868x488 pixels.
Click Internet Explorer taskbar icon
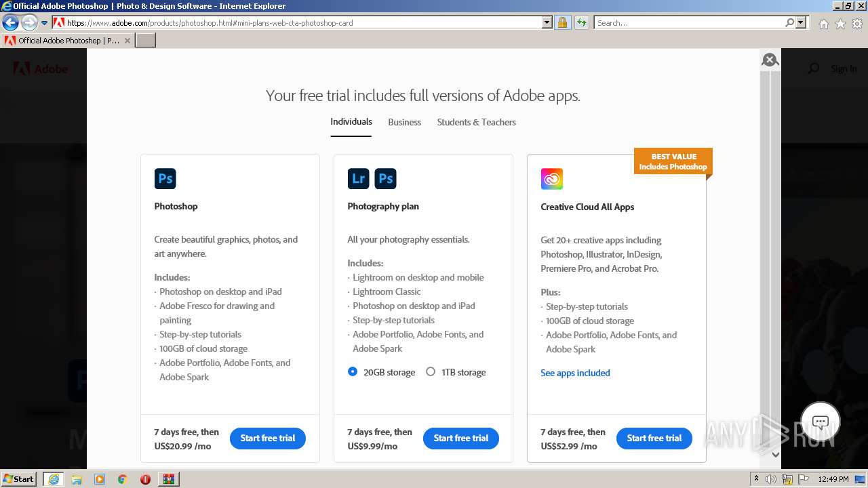point(53,479)
